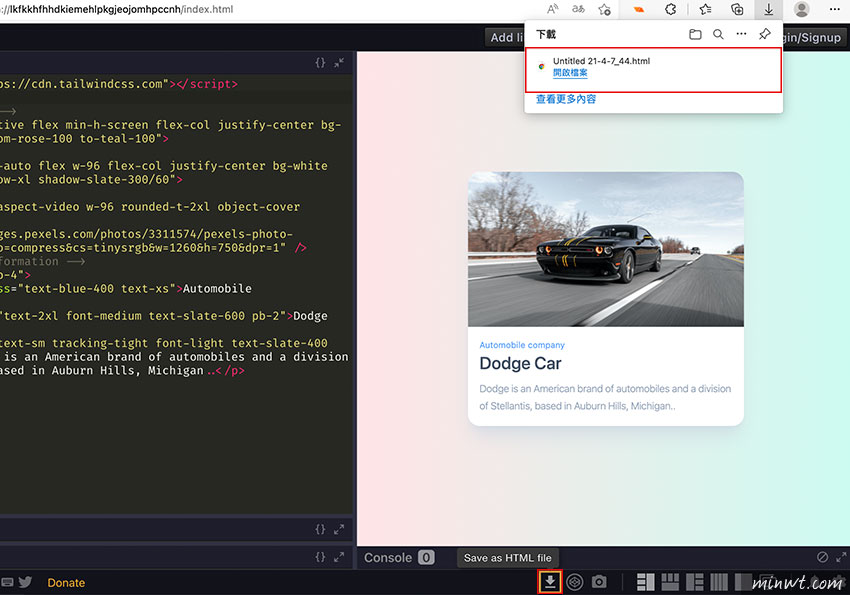The height and width of the screenshot is (595, 850).
Task: Toggle the browser downloads button
Action: pos(769,9)
